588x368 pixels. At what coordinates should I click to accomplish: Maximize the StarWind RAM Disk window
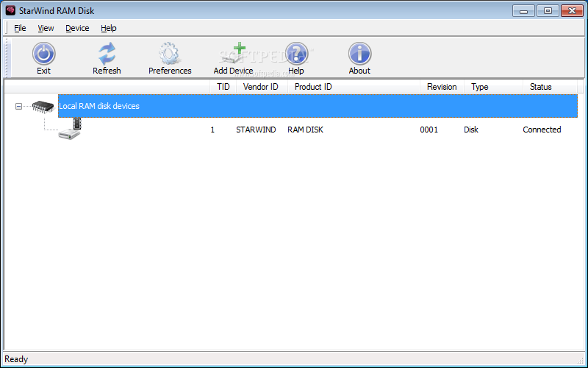(548, 11)
